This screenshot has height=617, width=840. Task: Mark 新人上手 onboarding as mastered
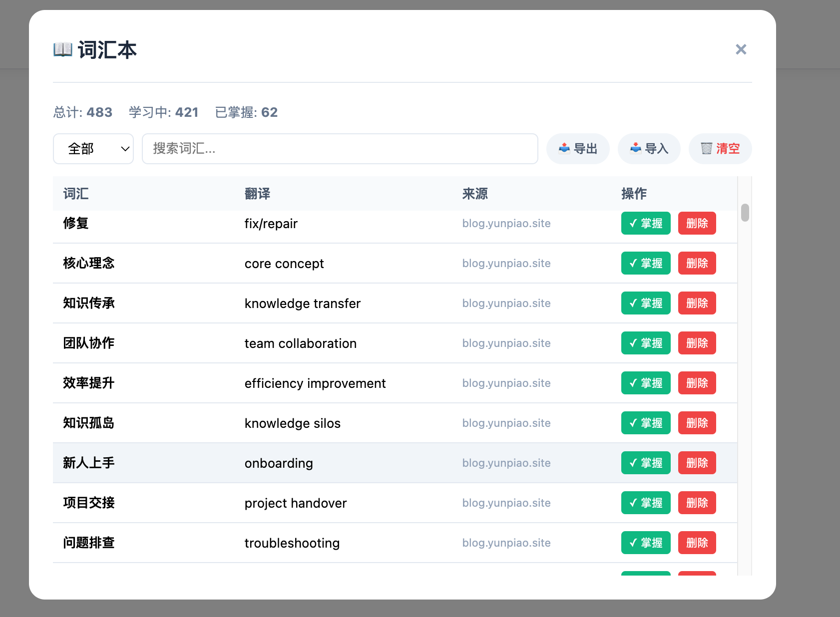coord(645,463)
